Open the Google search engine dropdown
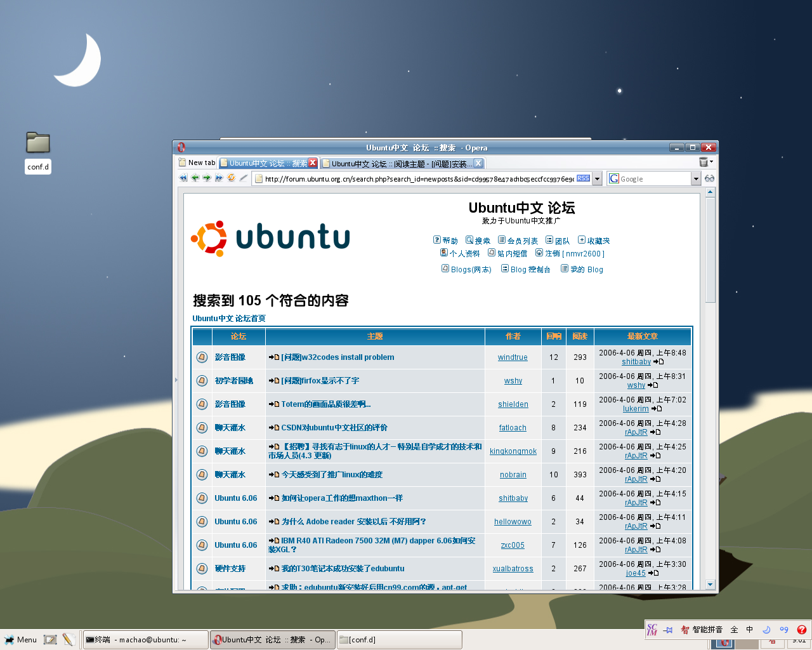 696,179
